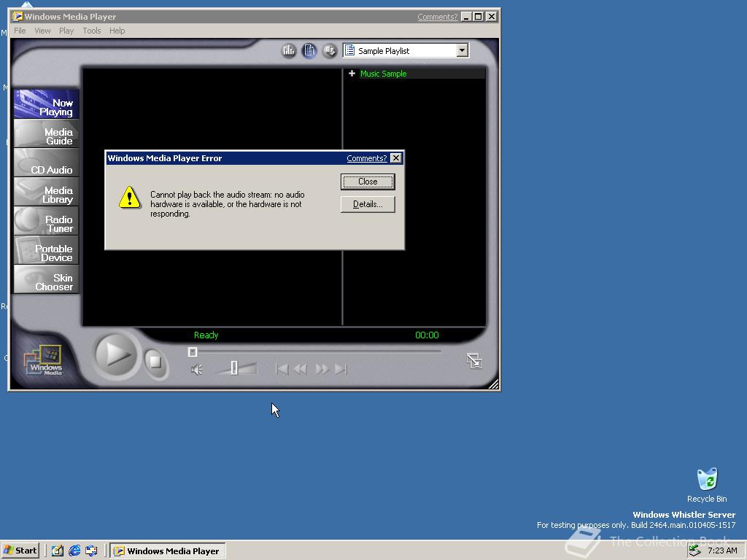Open the Play menu
The height and width of the screenshot is (560, 747).
(66, 31)
